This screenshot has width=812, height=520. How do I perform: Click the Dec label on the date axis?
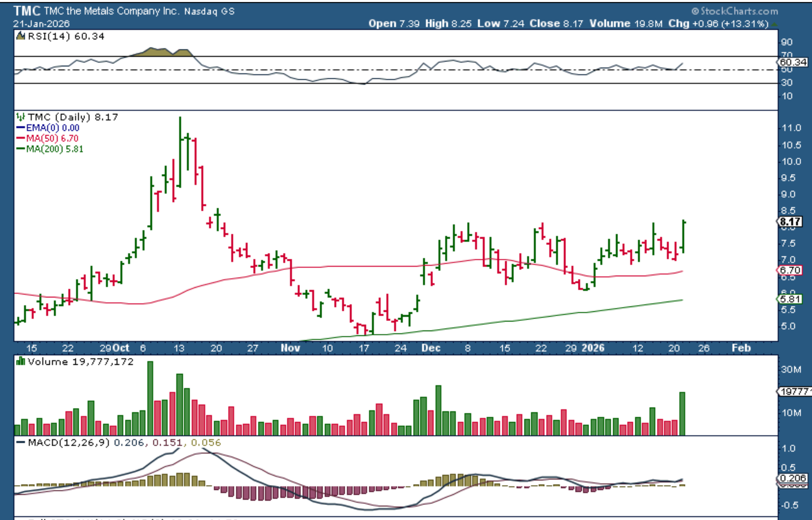pos(430,348)
